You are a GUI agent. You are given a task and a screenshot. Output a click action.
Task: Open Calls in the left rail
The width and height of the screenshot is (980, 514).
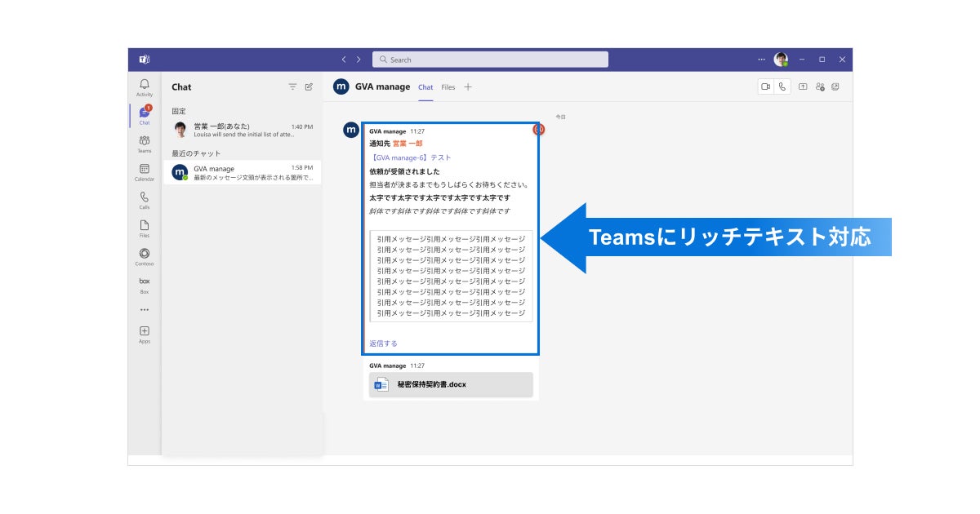[x=145, y=201]
